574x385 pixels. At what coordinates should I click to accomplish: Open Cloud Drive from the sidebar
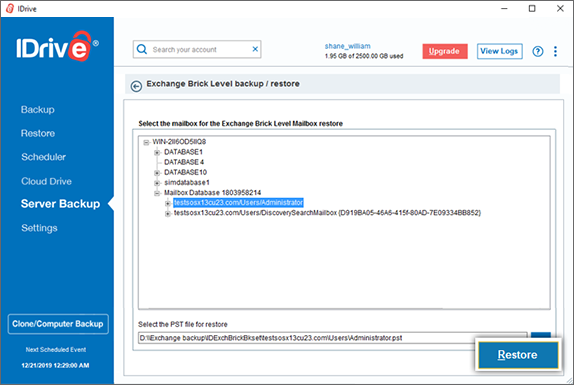click(x=46, y=181)
